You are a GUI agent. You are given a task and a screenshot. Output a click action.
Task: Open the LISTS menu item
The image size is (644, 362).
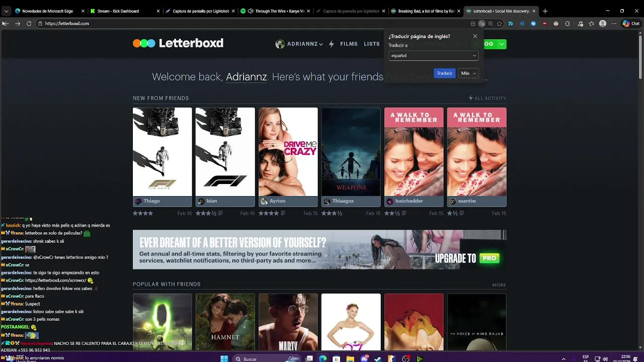tap(372, 44)
